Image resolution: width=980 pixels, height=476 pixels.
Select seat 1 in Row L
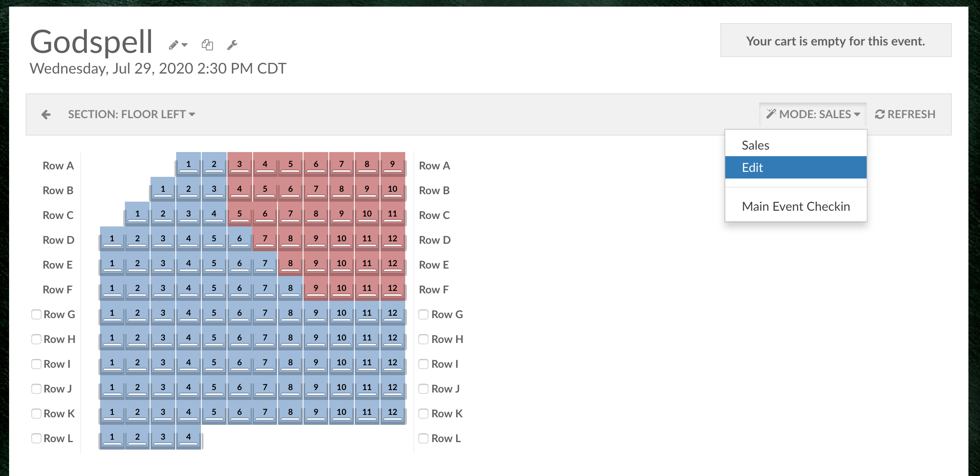(x=112, y=437)
